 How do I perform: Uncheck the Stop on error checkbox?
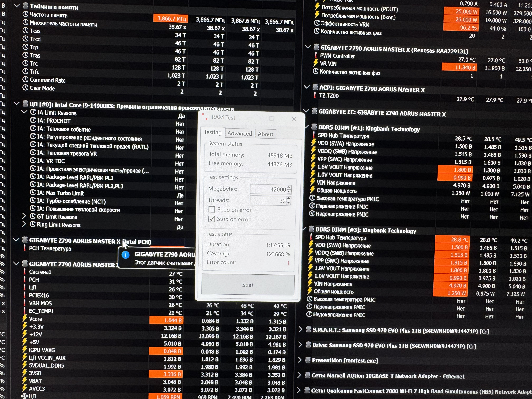[211, 219]
